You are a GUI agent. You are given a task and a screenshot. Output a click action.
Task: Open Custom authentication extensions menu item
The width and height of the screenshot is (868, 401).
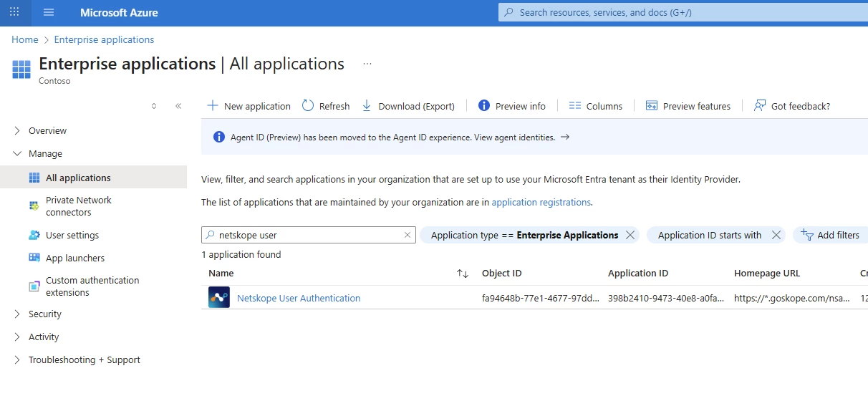[x=93, y=286]
